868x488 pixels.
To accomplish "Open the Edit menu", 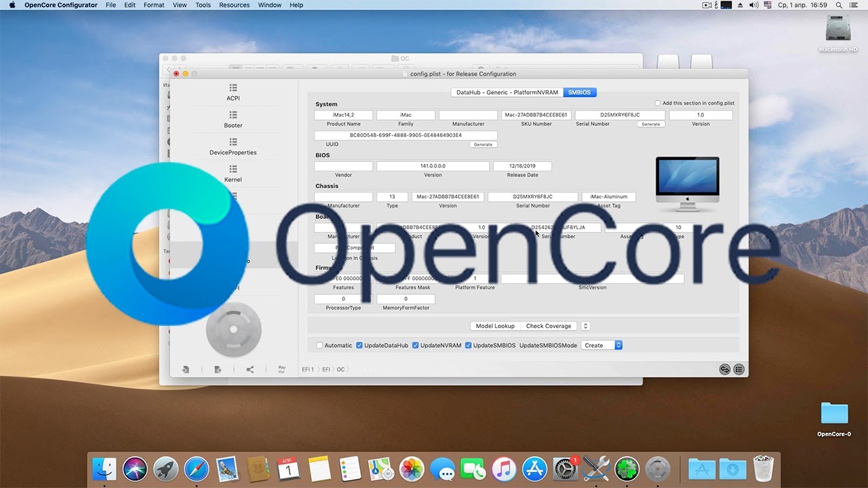I will point(130,5).
